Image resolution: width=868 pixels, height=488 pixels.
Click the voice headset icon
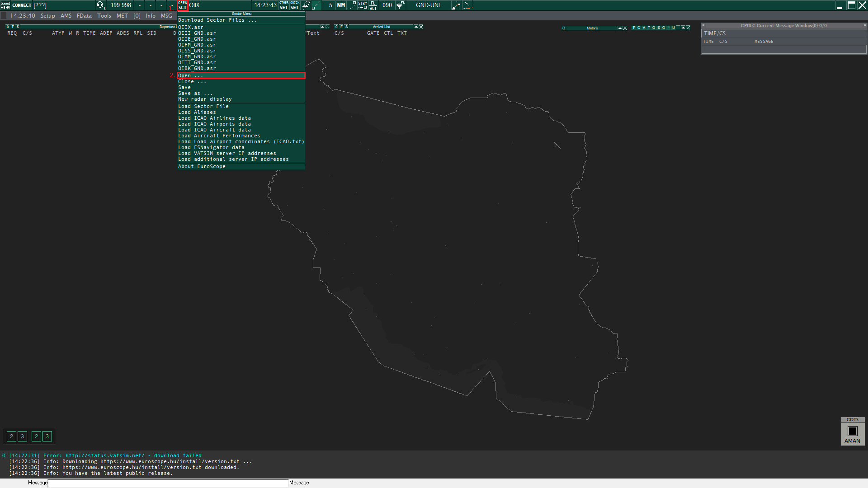tap(100, 5)
